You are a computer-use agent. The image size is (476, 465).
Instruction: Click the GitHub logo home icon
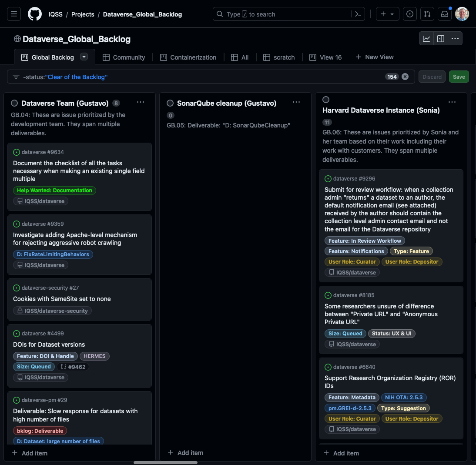[x=35, y=14]
